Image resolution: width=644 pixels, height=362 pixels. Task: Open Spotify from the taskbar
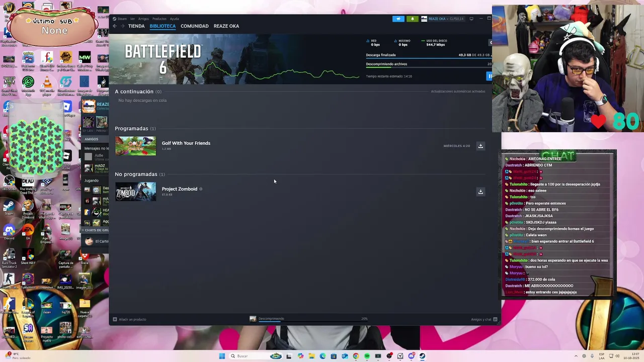point(367,356)
